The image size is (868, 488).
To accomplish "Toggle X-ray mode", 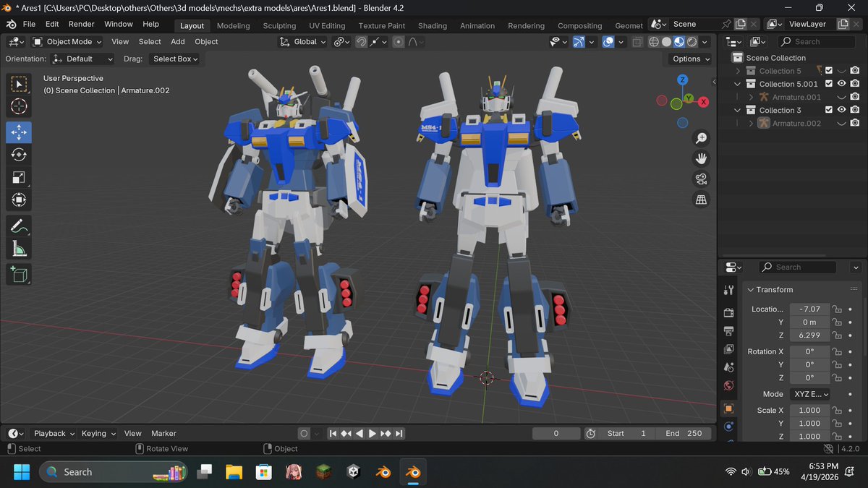I will click(637, 42).
